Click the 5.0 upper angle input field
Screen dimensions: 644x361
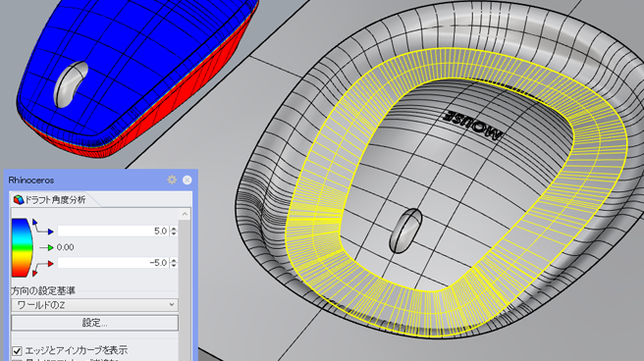[x=113, y=231]
